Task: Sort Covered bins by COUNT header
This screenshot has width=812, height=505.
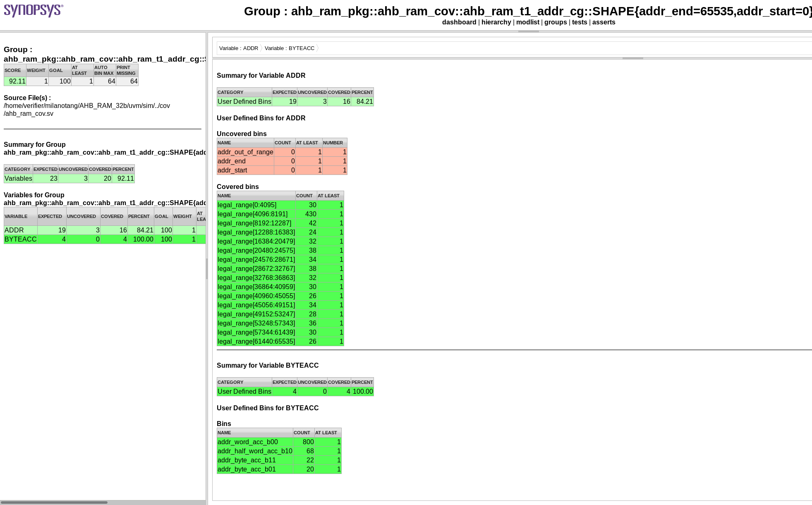Action: 304,196
